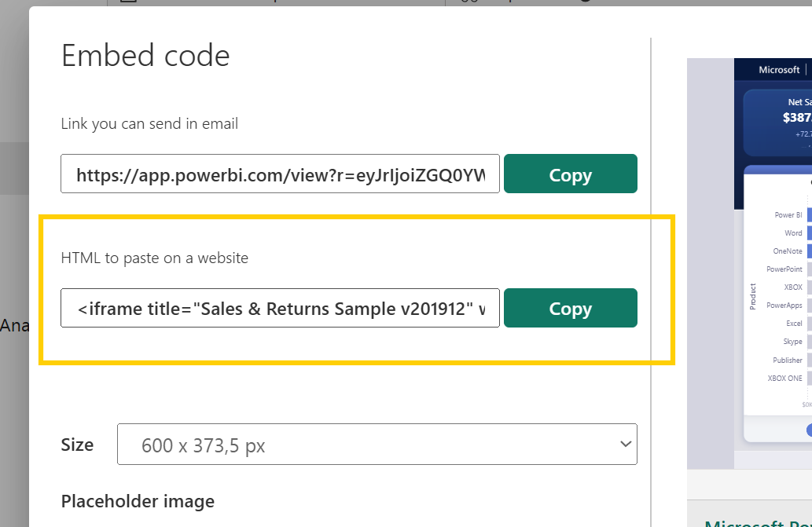Click the Size label
Image resolution: width=812 pixels, height=527 pixels.
pyautogui.click(x=77, y=445)
